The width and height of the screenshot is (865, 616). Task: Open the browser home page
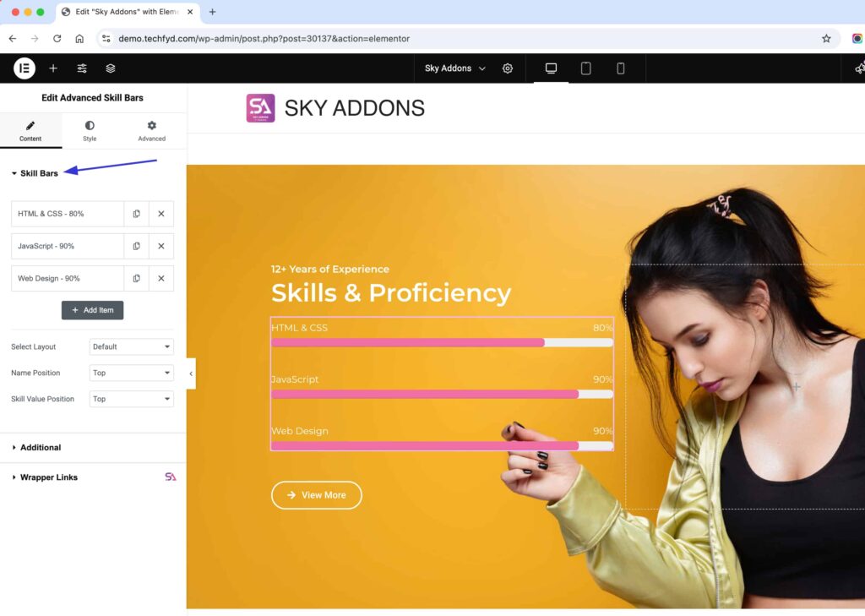pyautogui.click(x=79, y=39)
